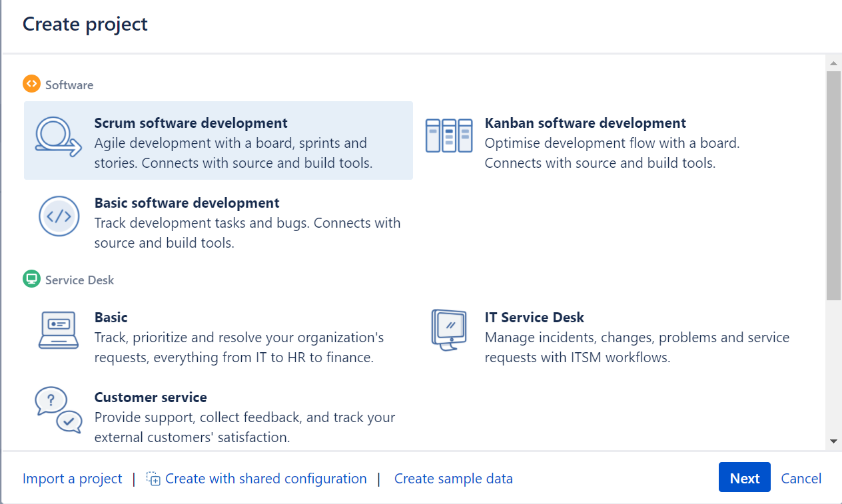Screen dimensions: 842x504
Task: Click 'Provide support, collect feedback' description
Action: 245,427
